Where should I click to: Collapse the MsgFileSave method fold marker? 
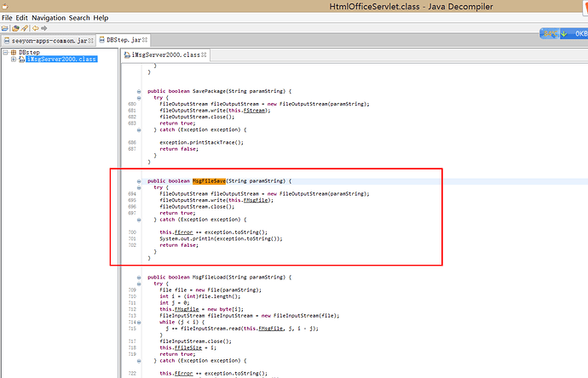139,181
